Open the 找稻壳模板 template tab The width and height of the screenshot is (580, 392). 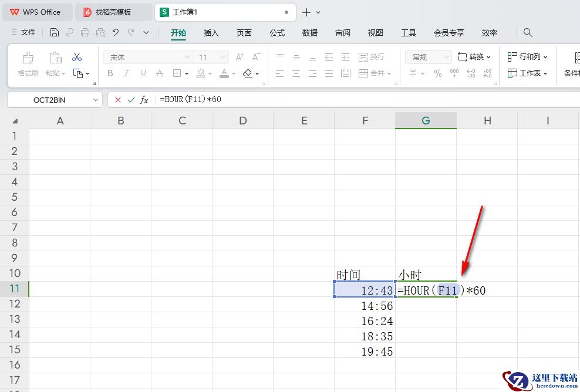[x=113, y=12]
